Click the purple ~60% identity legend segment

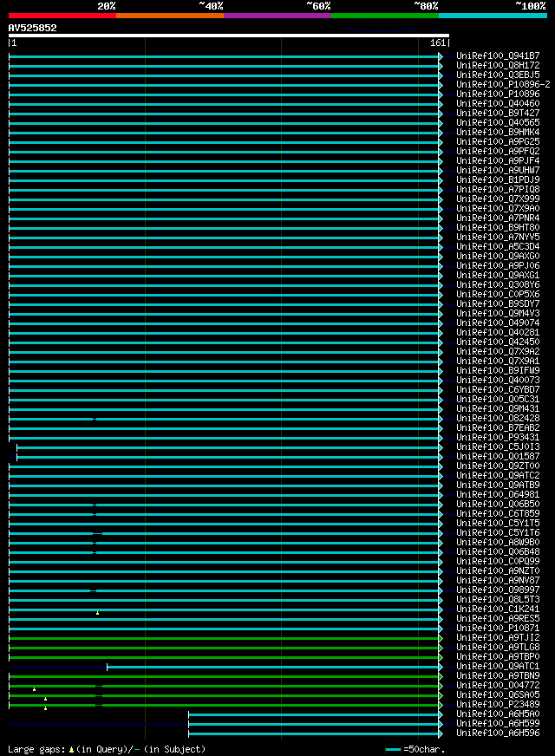[x=277, y=16]
